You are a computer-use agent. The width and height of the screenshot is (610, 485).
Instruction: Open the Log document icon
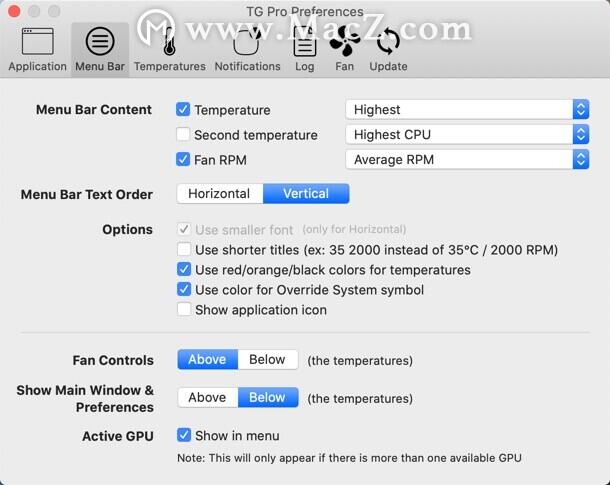305,42
